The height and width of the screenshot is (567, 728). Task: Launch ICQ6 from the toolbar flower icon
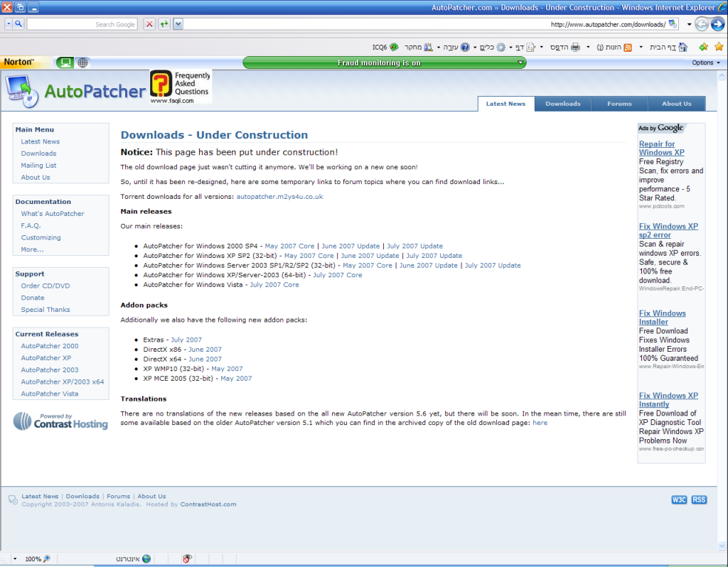tap(394, 47)
